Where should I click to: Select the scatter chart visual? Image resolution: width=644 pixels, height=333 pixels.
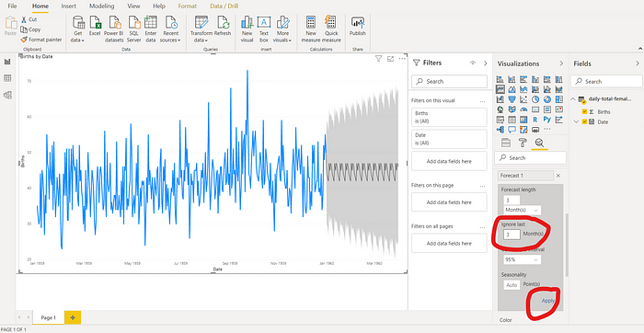523,99
